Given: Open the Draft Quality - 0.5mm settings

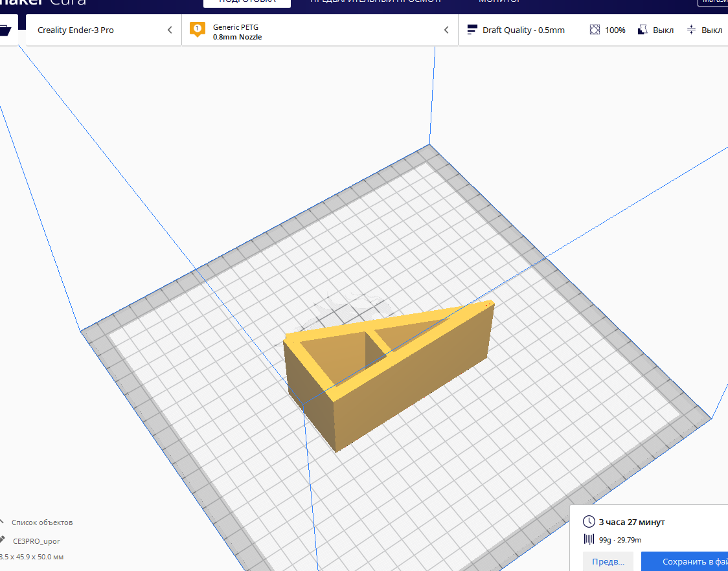Looking at the screenshot, I should point(523,30).
